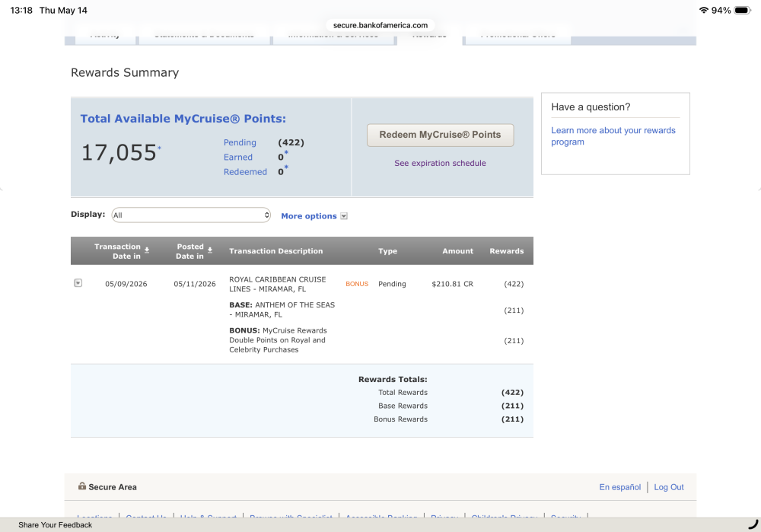Open See expiration schedule link
This screenshot has width=761, height=532.
(x=440, y=163)
